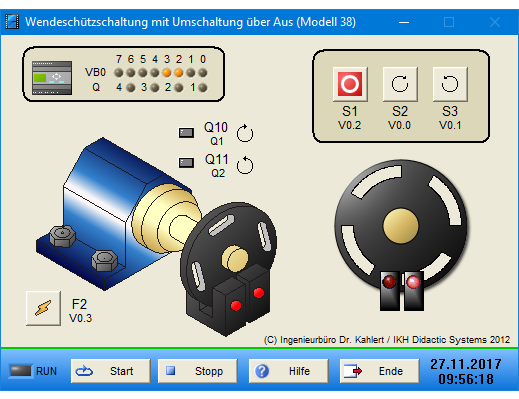Click the Q output 1 LED
This screenshot has width=519, height=399.
click(203, 88)
